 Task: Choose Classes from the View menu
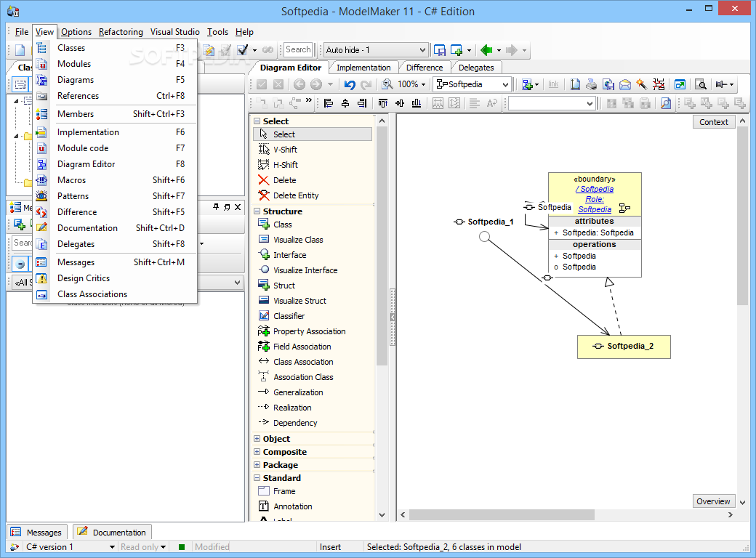point(115,48)
